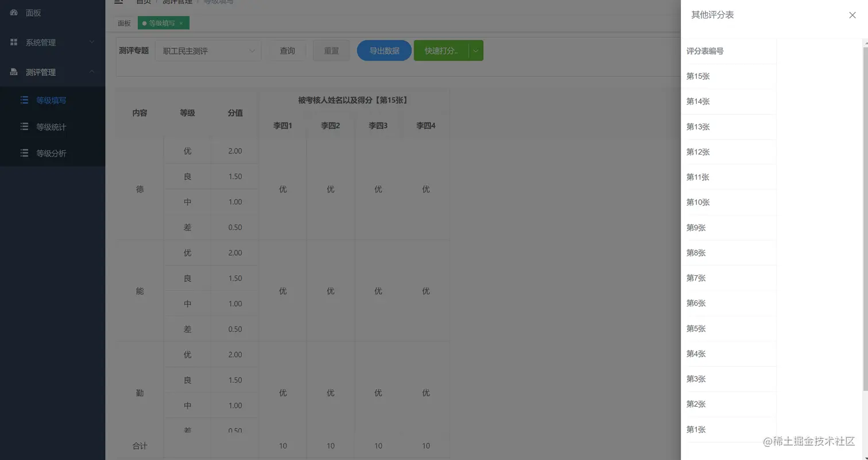Click the 系统管理 grid icon

pyautogui.click(x=13, y=41)
